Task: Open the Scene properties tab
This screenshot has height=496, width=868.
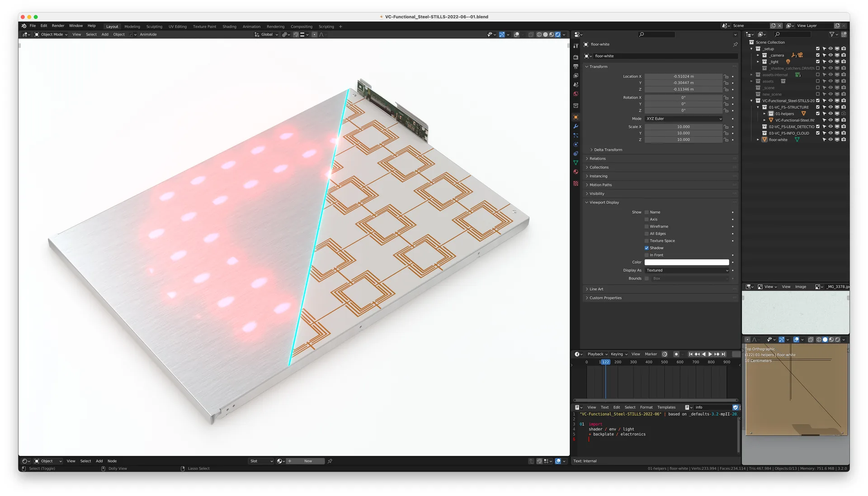Action: (x=576, y=84)
